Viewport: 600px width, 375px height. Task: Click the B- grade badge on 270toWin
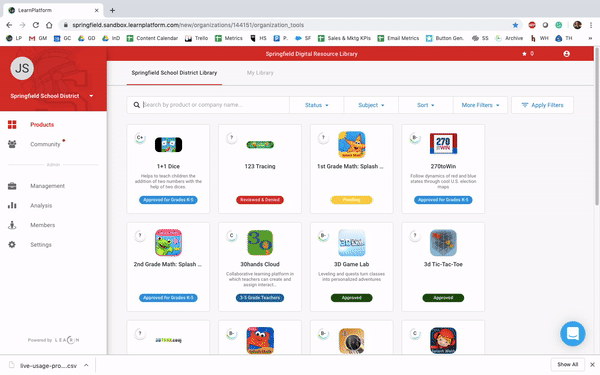pyautogui.click(x=415, y=138)
